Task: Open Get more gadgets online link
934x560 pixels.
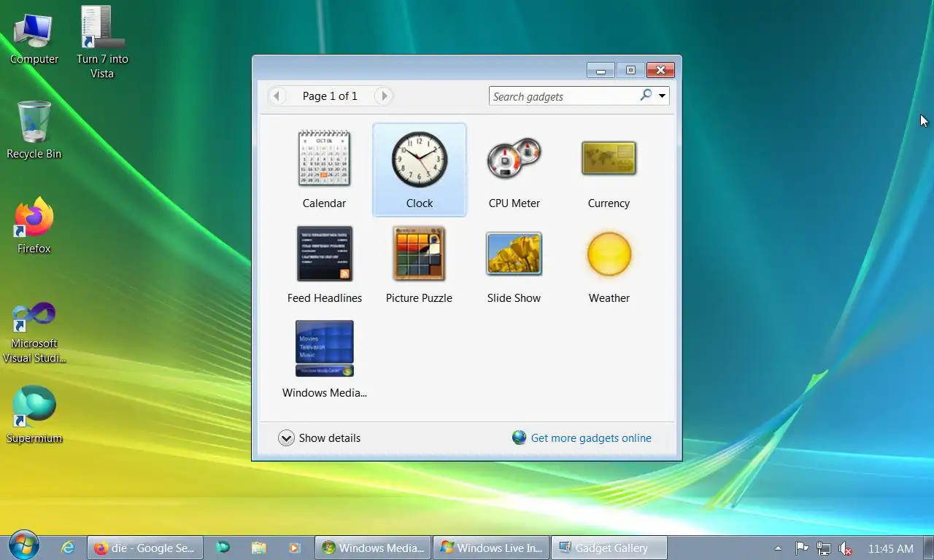Action: tap(591, 438)
